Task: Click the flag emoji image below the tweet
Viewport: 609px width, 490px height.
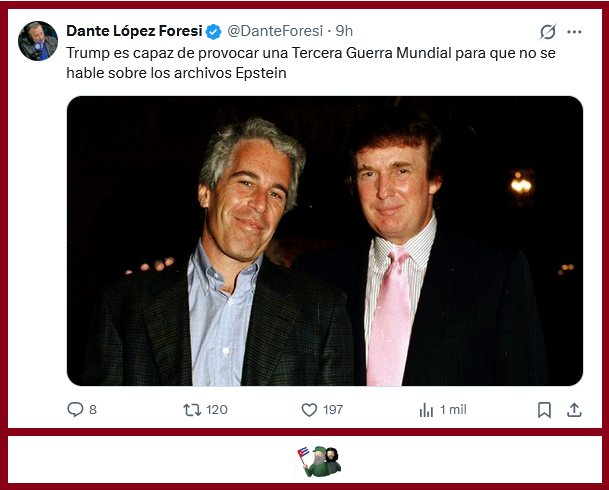Action: pos(304,459)
